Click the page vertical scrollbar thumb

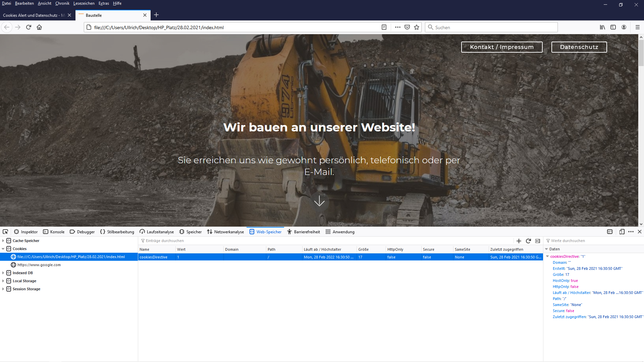click(641, 54)
